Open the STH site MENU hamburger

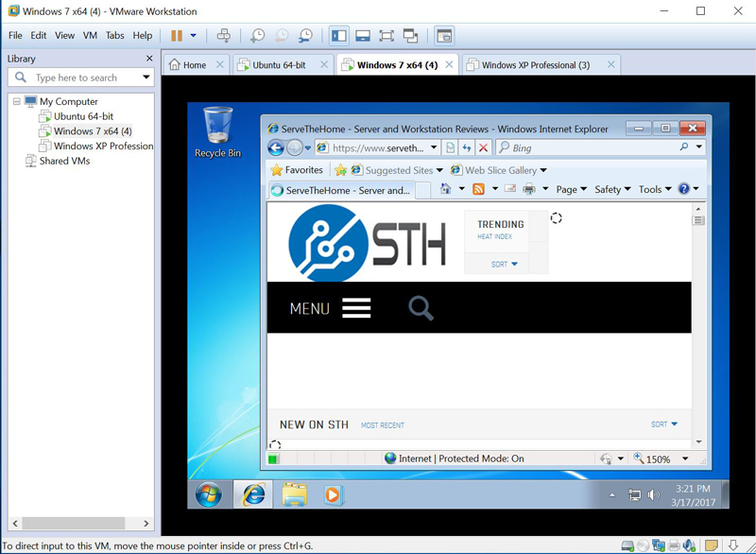point(356,308)
